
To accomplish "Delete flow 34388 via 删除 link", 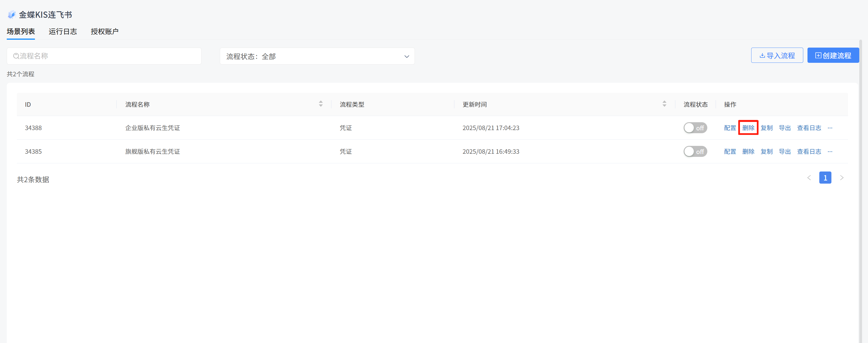I will [748, 128].
